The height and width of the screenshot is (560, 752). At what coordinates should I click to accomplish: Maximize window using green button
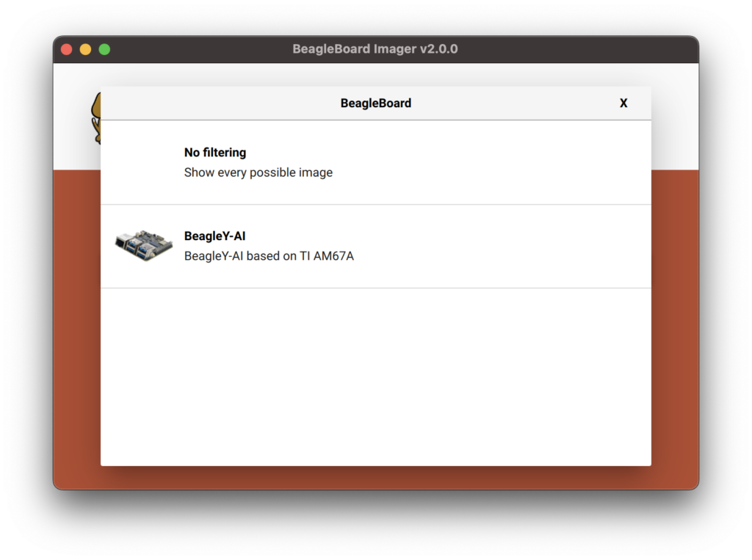coord(104,49)
